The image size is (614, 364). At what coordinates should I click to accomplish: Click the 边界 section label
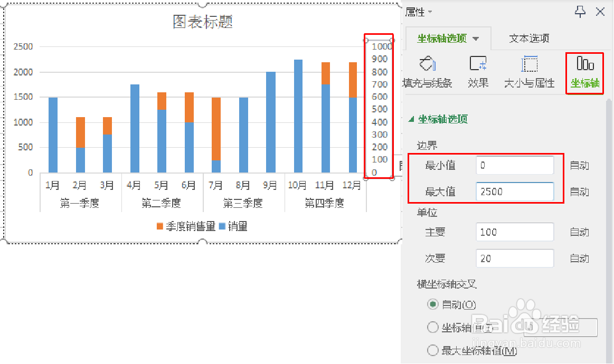tap(427, 146)
